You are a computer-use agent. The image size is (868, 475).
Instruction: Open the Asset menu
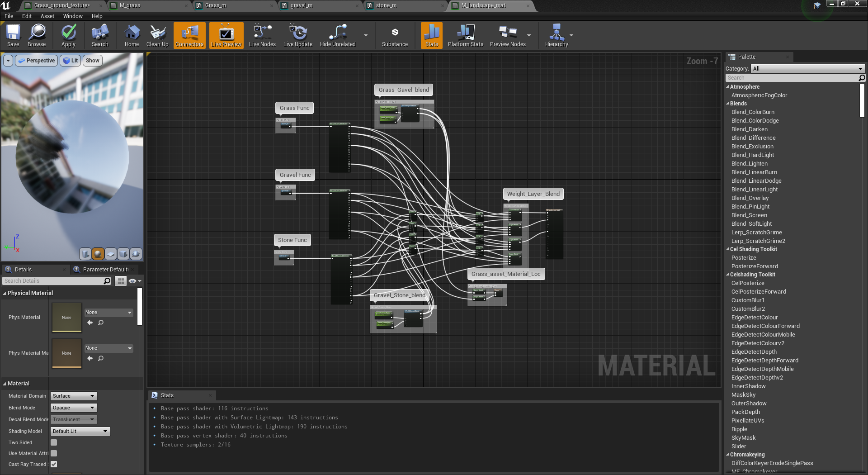(47, 16)
